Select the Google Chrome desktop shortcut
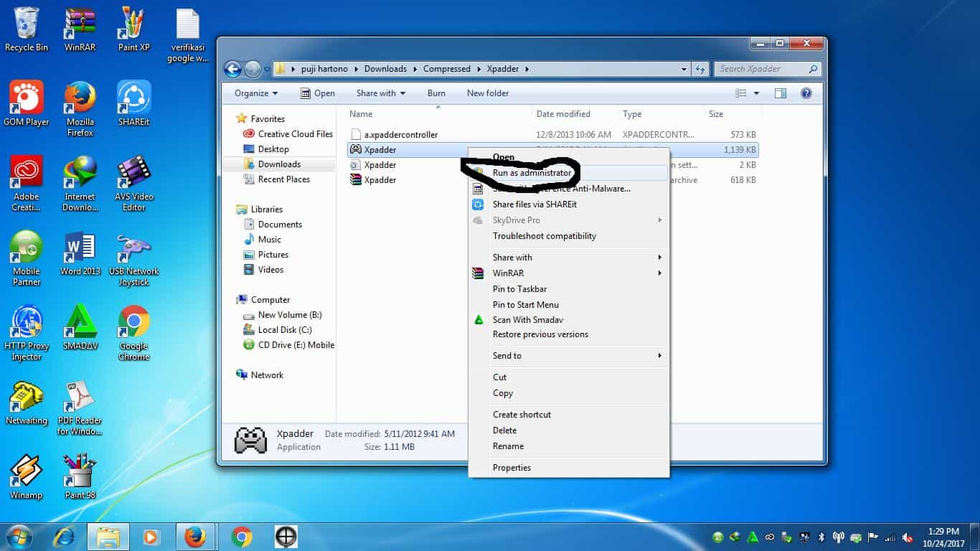 coord(133,333)
